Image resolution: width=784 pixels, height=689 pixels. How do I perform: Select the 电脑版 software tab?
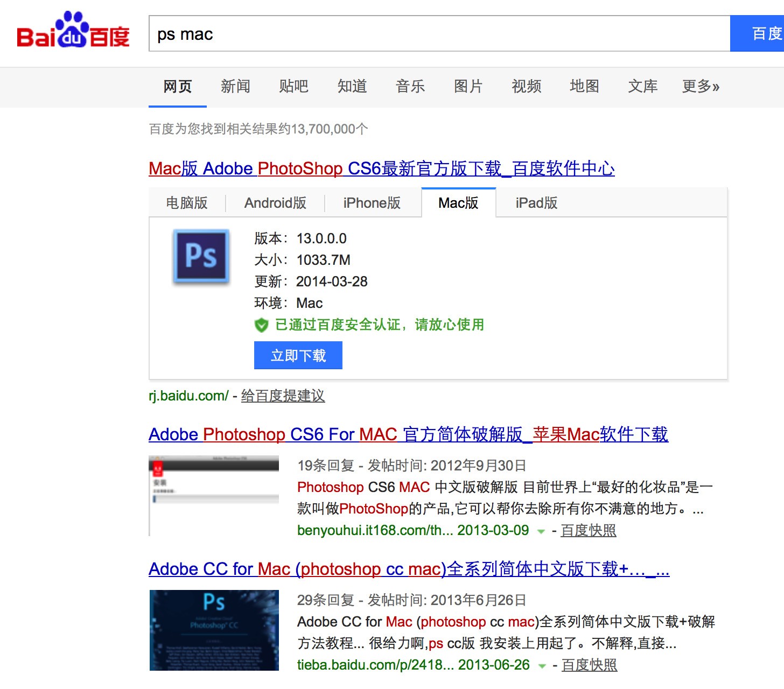187,203
